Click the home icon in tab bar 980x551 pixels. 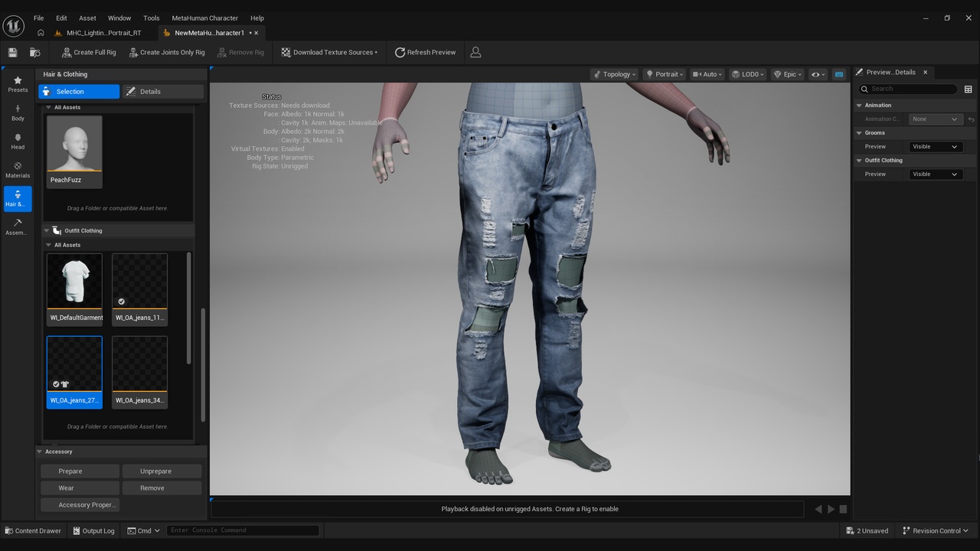[41, 33]
